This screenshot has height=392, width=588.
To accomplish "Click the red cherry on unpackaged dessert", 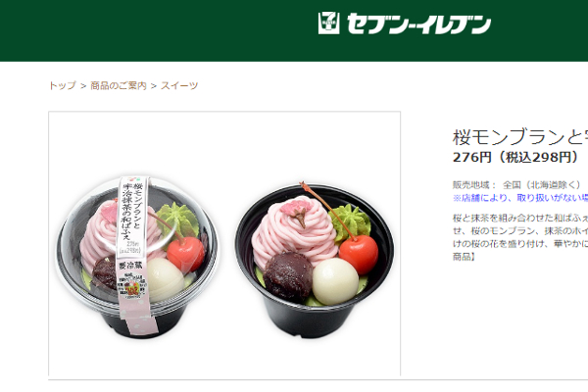I will 359,254.
